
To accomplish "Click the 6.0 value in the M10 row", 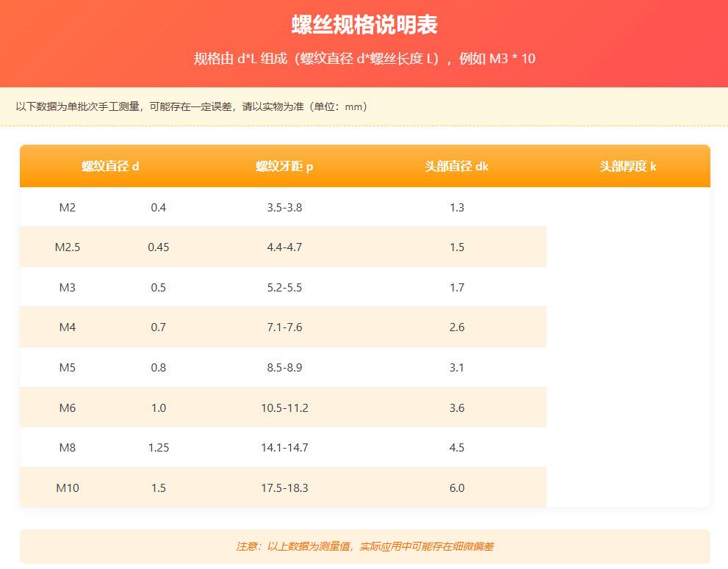I will (x=457, y=488).
